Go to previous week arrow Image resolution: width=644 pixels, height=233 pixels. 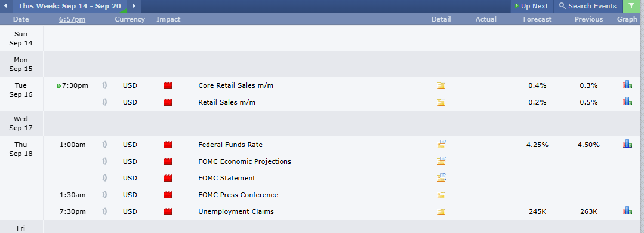(x=6, y=6)
